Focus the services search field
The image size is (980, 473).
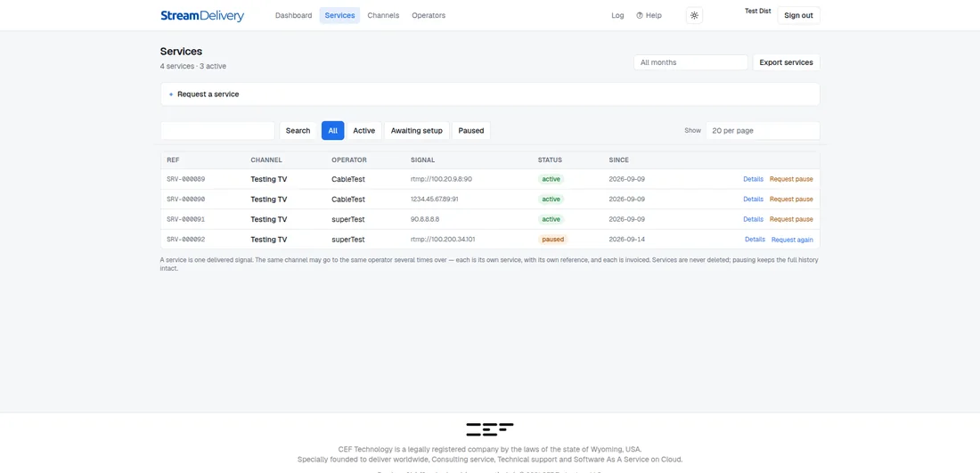tap(217, 131)
